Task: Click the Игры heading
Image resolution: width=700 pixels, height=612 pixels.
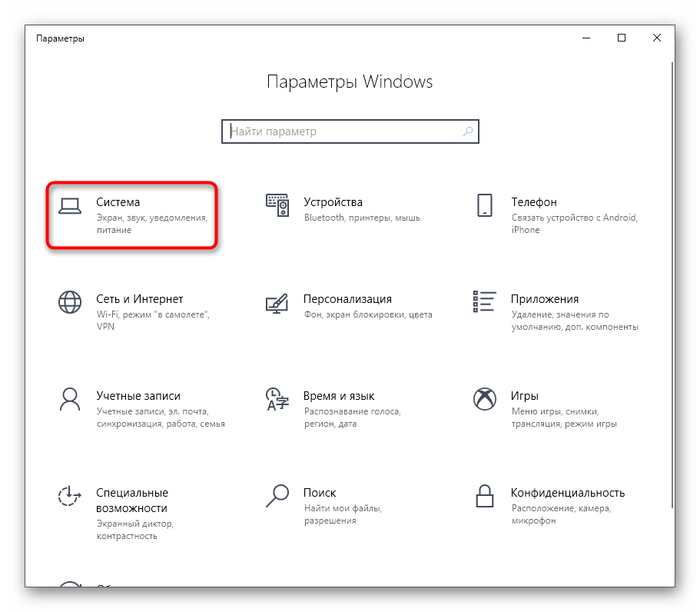Action: (525, 396)
